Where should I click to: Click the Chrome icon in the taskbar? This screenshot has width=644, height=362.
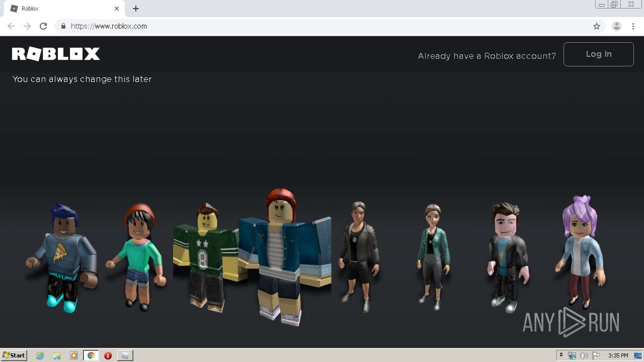point(91,355)
